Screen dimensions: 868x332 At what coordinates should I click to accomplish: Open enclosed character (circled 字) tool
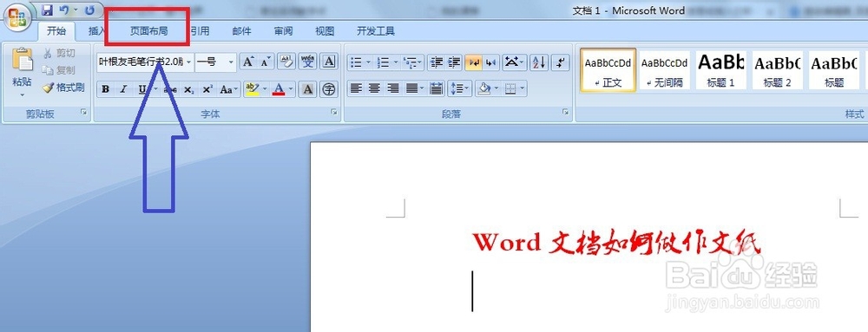[329, 89]
